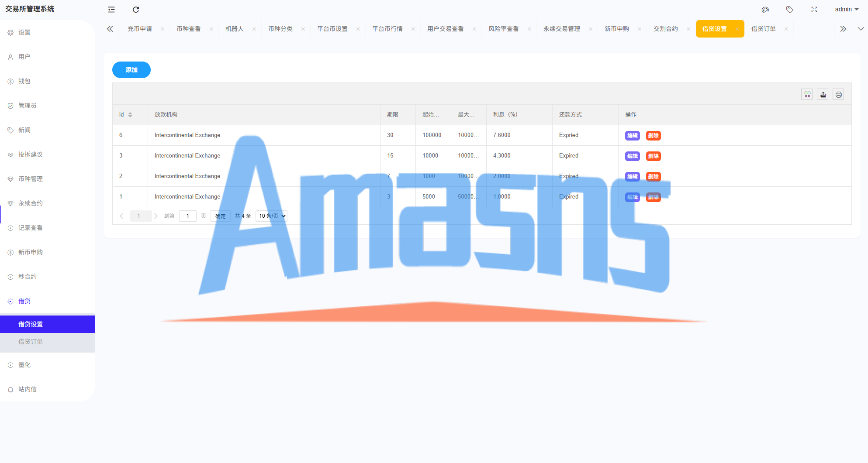The image size is (868, 463).
Task: Toggle sidebar collapse icon
Action: [111, 10]
